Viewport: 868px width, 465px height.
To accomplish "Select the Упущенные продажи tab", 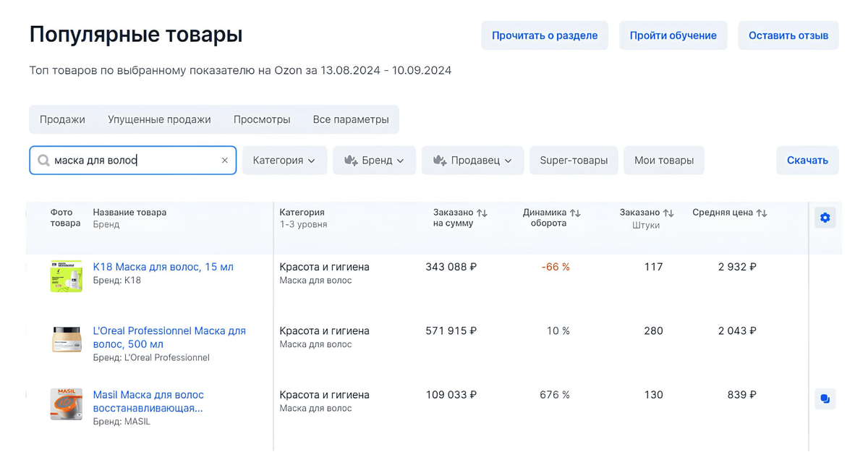I will tap(159, 119).
